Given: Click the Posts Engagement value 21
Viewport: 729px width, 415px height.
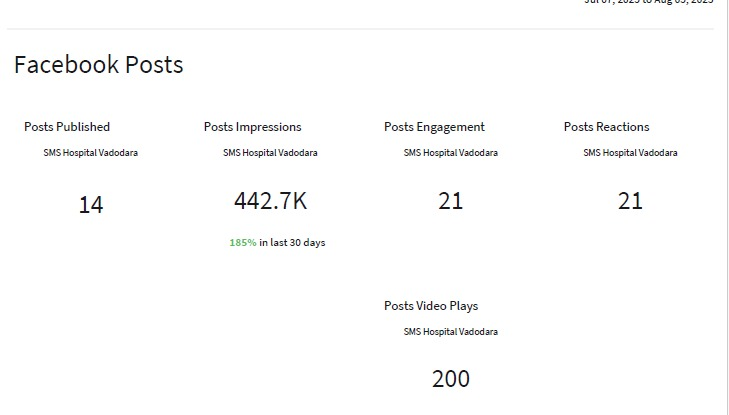Looking at the screenshot, I should click(x=451, y=201).
